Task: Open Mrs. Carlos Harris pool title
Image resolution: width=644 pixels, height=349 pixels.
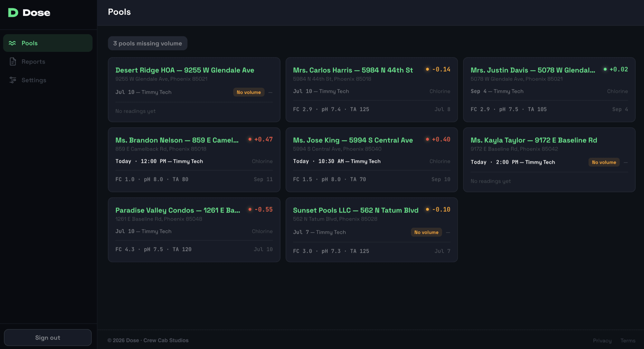Action: point(353,70)
